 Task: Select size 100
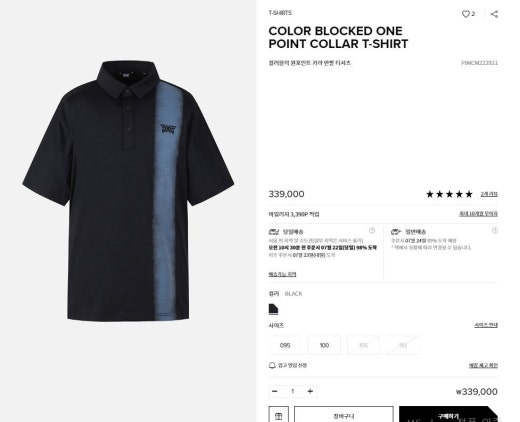pyautogui.click(x=324, y=345)
